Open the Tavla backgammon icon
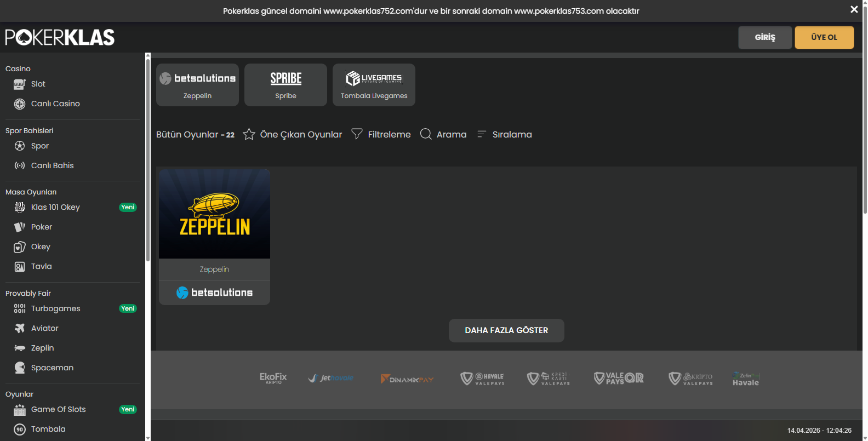Viewport: 868px width, 441px height. 20,266
